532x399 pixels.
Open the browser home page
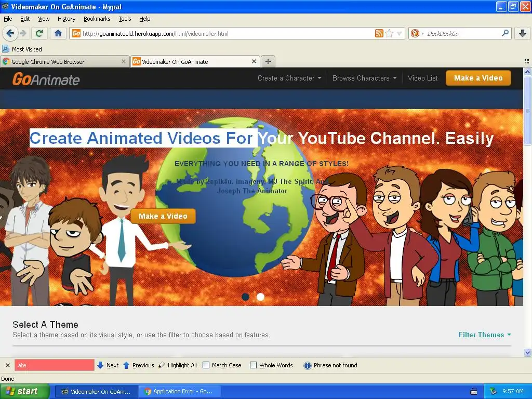pos(58,33)
